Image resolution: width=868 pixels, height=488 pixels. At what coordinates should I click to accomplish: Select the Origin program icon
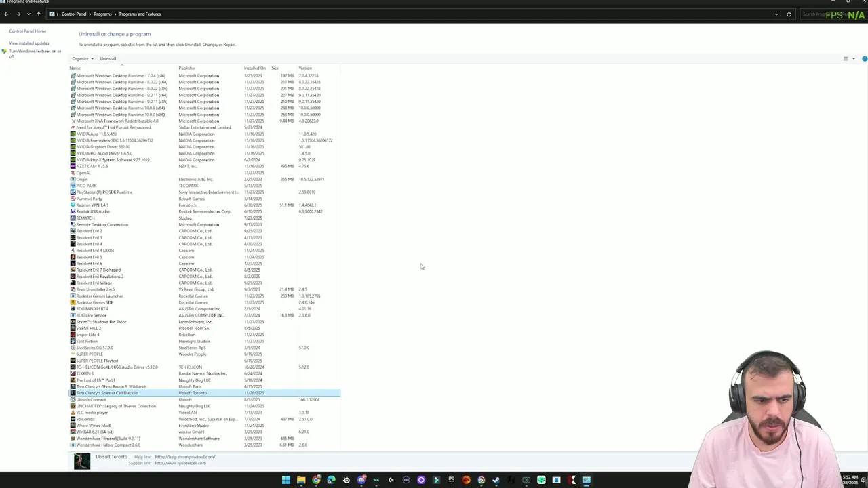73,180
